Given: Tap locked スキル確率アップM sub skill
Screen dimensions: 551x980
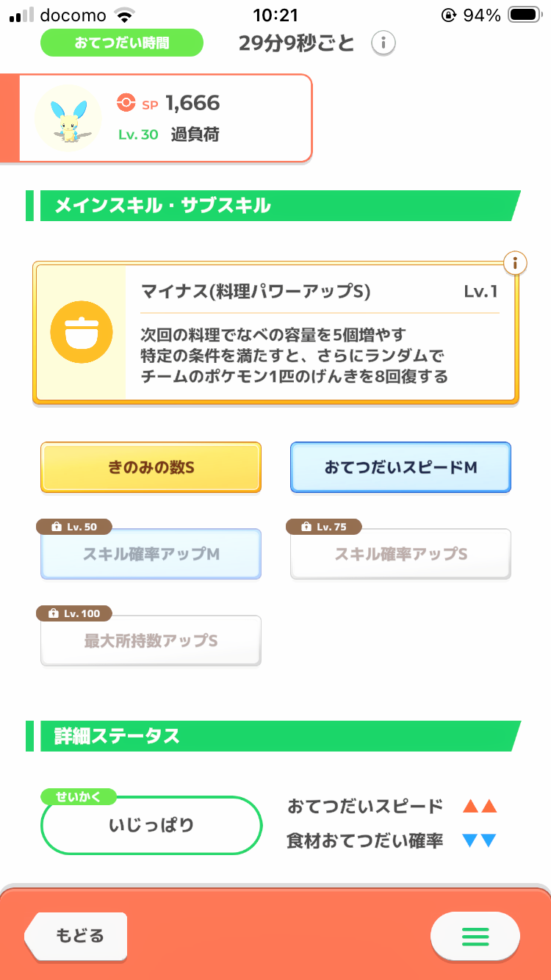Looking at the screenshot, I should (x=151, y=554).
